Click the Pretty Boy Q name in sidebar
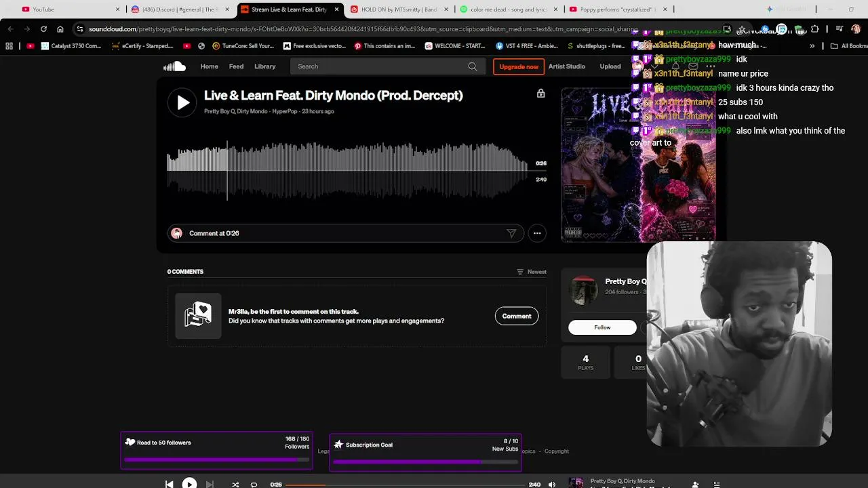 tap(625, 281)
